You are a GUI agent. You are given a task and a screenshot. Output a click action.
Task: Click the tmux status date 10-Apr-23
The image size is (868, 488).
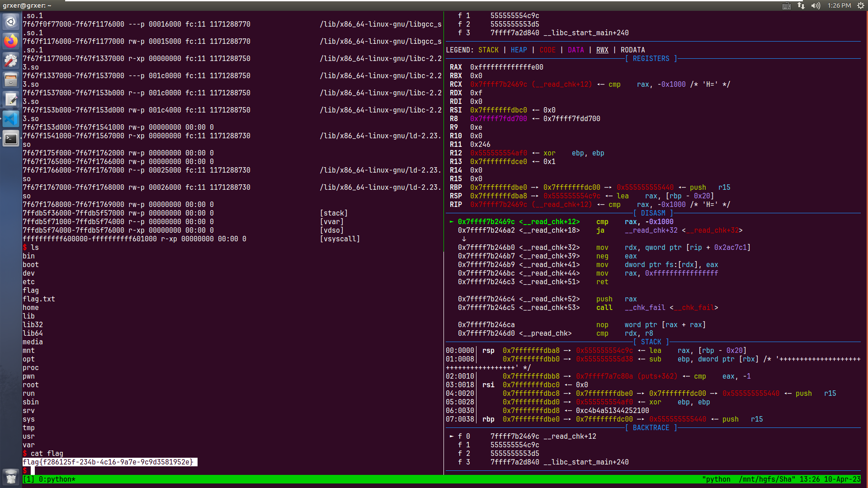843,479
